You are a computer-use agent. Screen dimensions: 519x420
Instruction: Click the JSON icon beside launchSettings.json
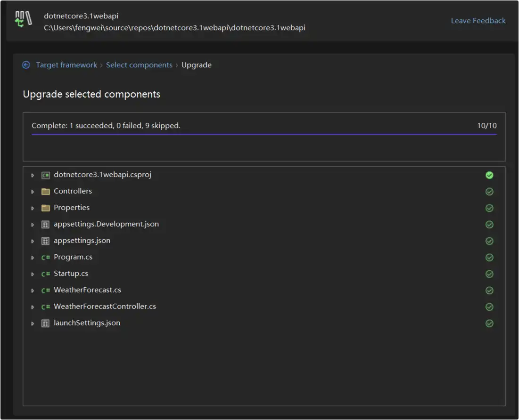(x=45, y=323)
